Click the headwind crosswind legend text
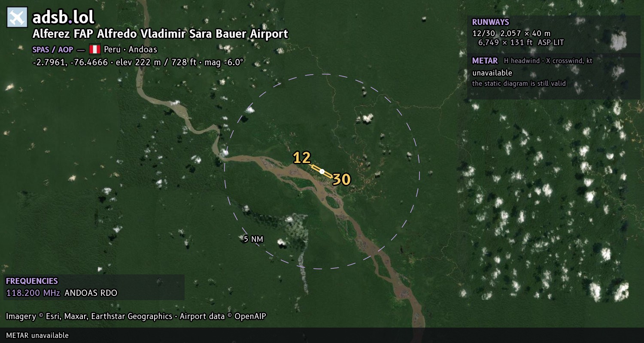The height and width of the screenshot is (343, 644). 548,61
